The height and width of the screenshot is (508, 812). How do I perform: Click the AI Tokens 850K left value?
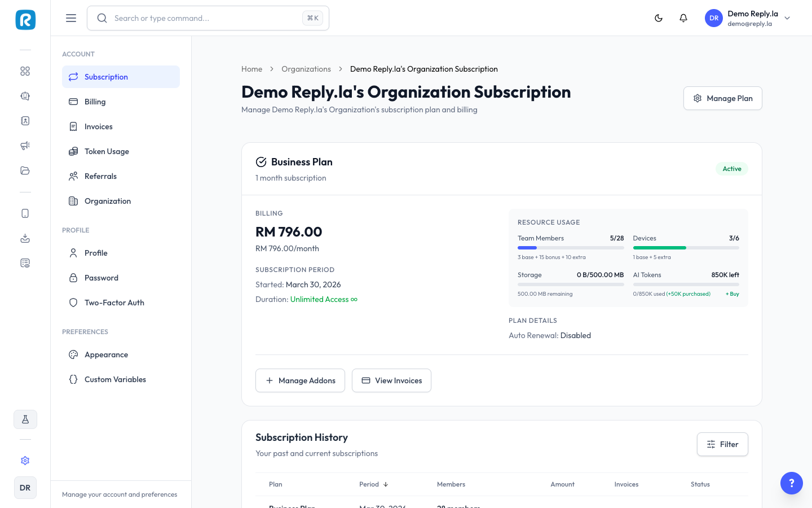coord(725,275)
